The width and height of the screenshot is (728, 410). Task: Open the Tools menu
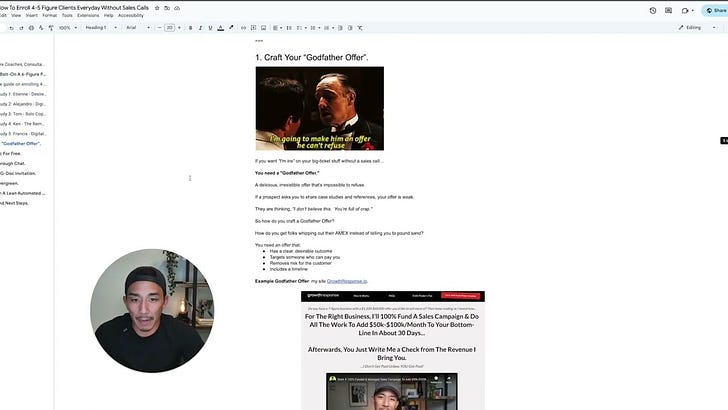[67, 15]
